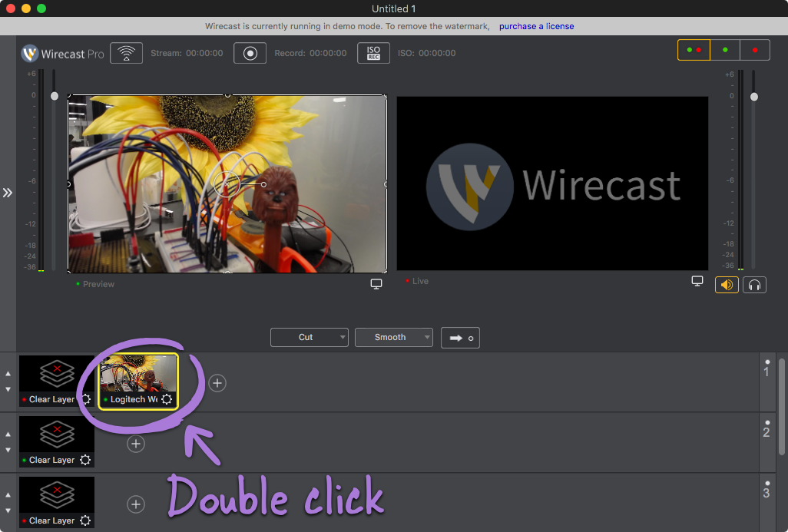Switch to live-only layout (red dot)

pos(755,50)
